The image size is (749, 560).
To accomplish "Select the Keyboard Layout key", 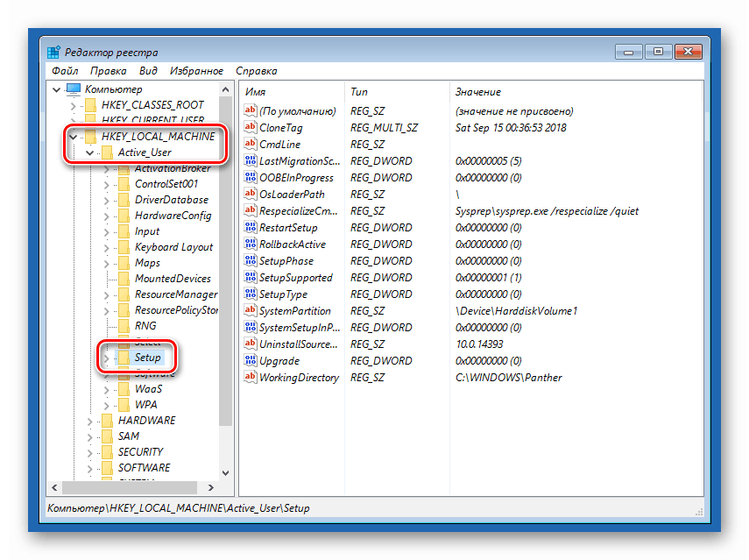I will pyautogui.click(x=173, y=247).
